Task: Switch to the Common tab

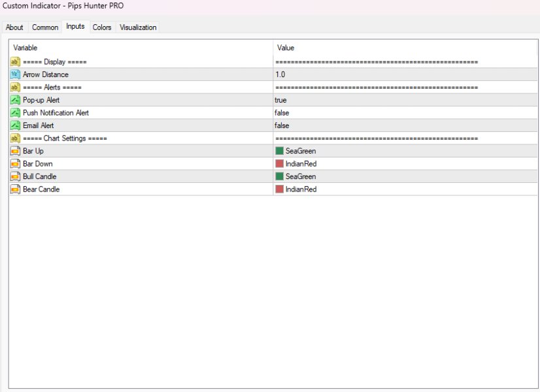Action: [45, 27]
